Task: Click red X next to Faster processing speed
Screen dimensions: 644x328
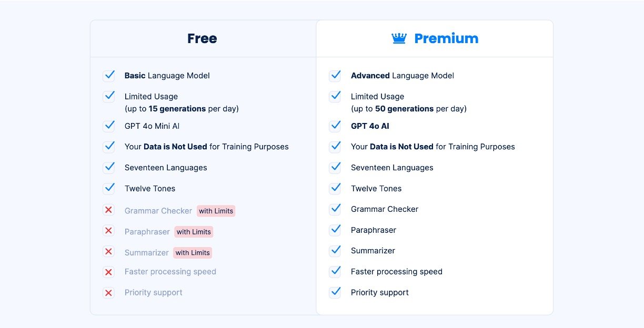Action: [109, 272]
